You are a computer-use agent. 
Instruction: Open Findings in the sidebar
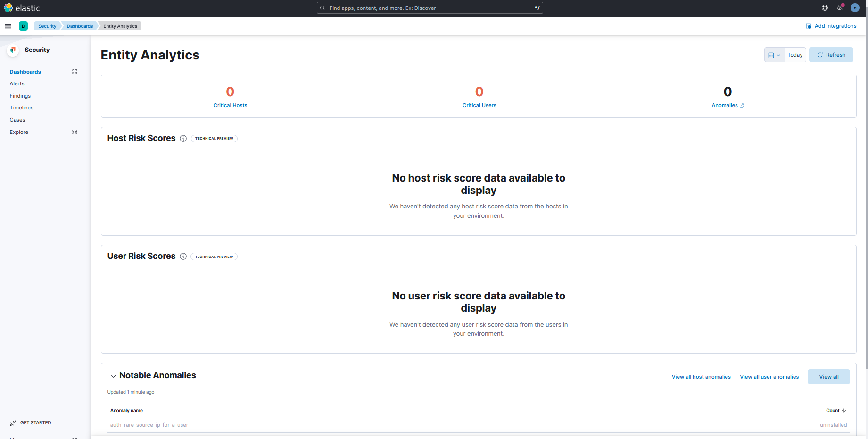click(x=20, y=96)
